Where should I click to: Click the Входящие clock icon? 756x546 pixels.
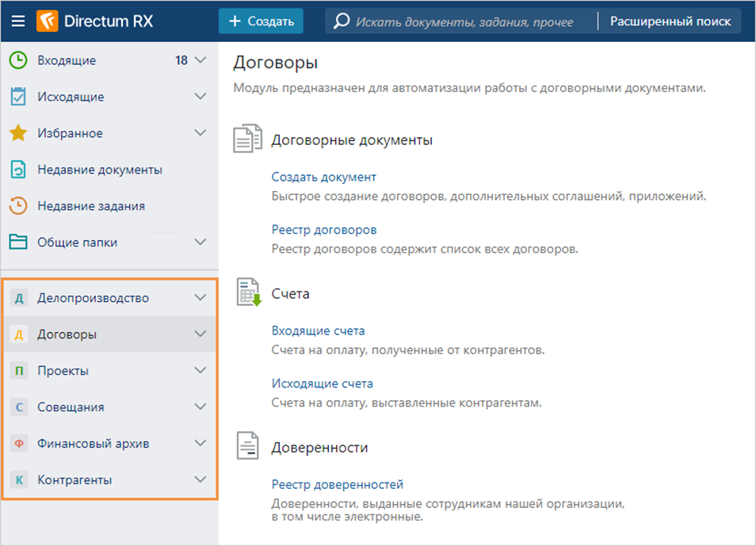(x=18, y=60)
